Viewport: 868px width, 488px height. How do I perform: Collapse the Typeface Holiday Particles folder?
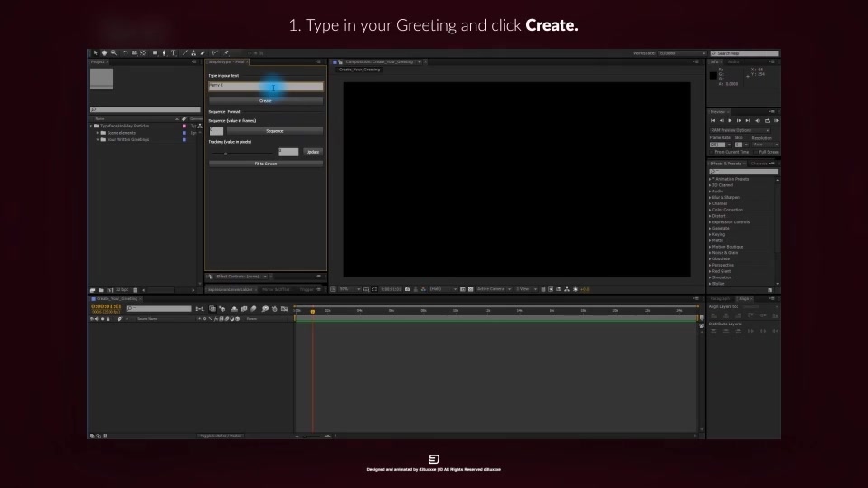(91, 127)
